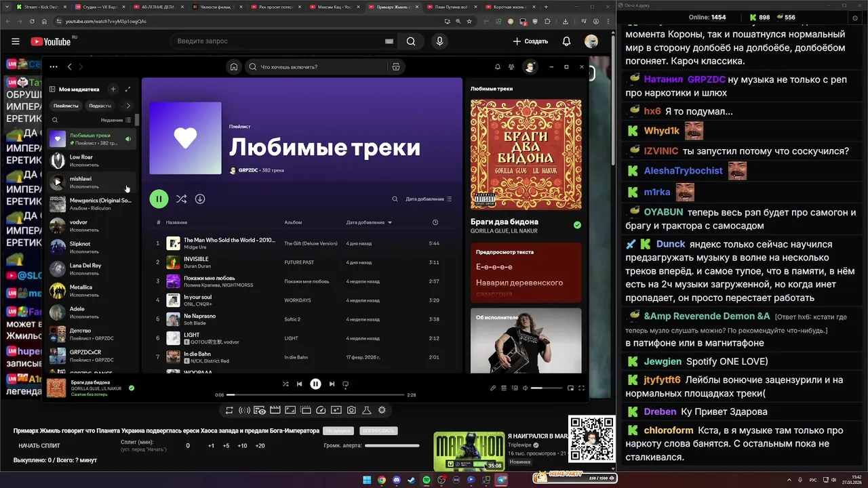The image size is (868, 488).
Task: Open connect to device icon
Action: coord(515,388)
